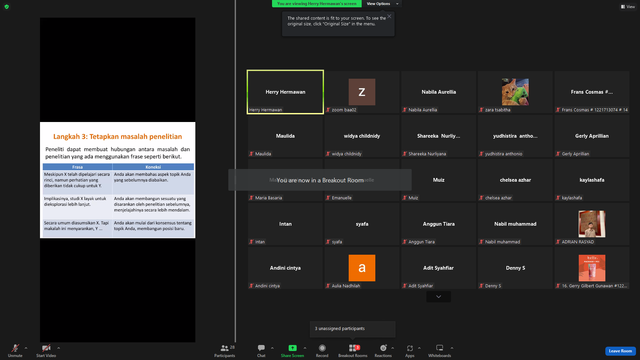The width and height of the screenshot is (640, 360).
Task: Click the Muiz participant tile
Action: coord(438,180)
